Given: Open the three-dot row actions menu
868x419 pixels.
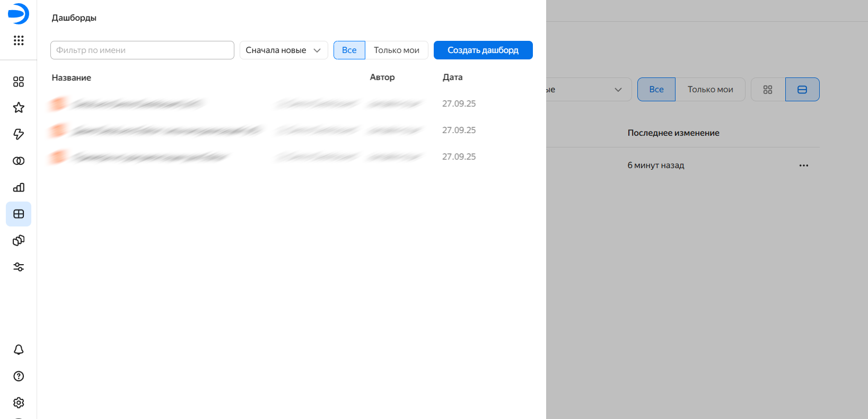Looking at the screenshot, I should pyautogui.click(x=803, y=165).
